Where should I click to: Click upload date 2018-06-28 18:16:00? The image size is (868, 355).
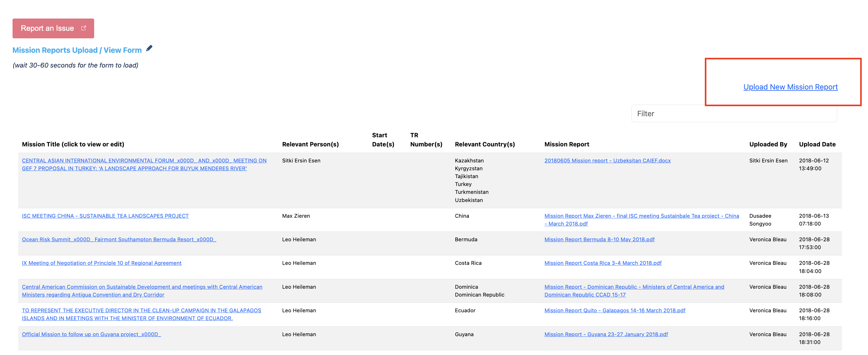[814, 314]
